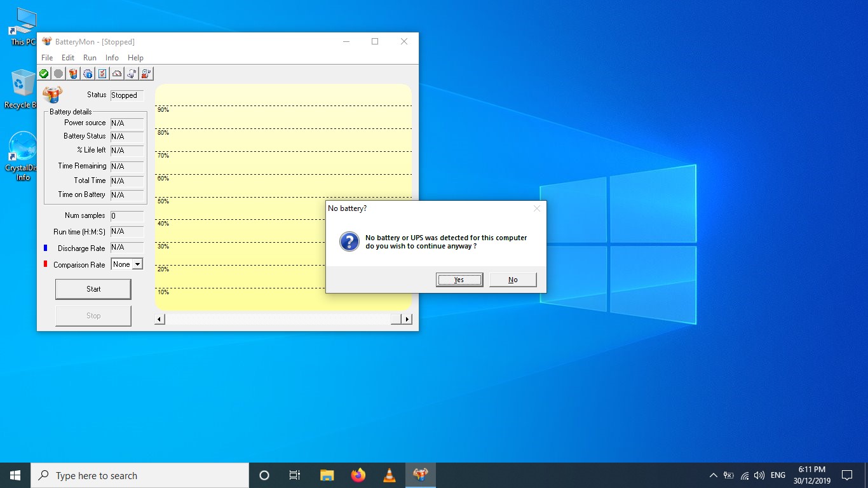Click the red checklist toolbar icon
The height and width of the screenshot is (488, 868).
tap(102, 74)
